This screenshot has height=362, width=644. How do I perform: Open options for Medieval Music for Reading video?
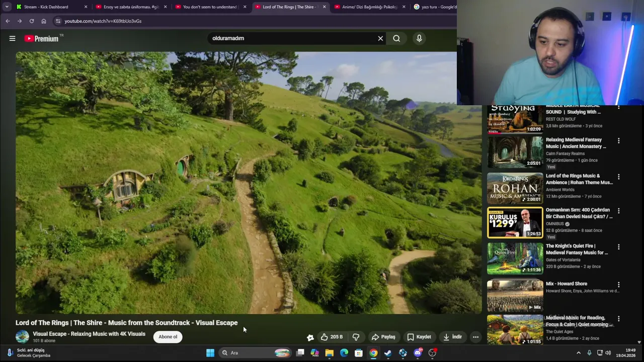pos(618,319)
